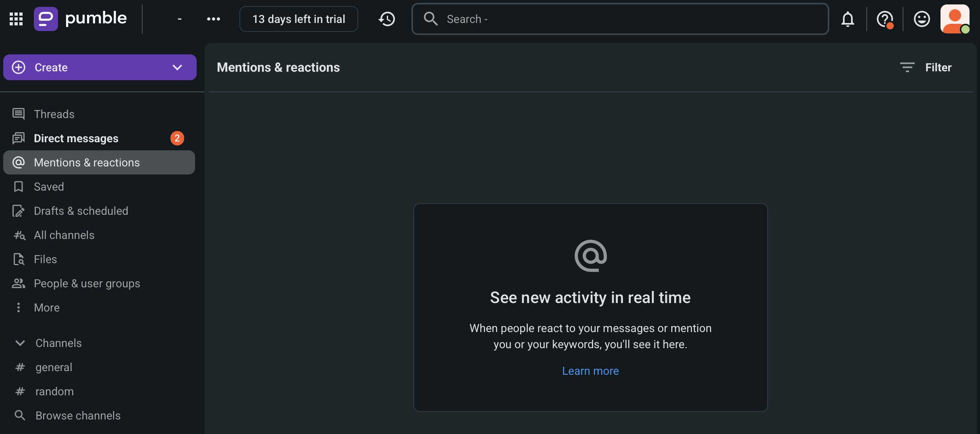980x434 pixels.
Task: Click the 13 days left in trial button
Action: [299, 19]
